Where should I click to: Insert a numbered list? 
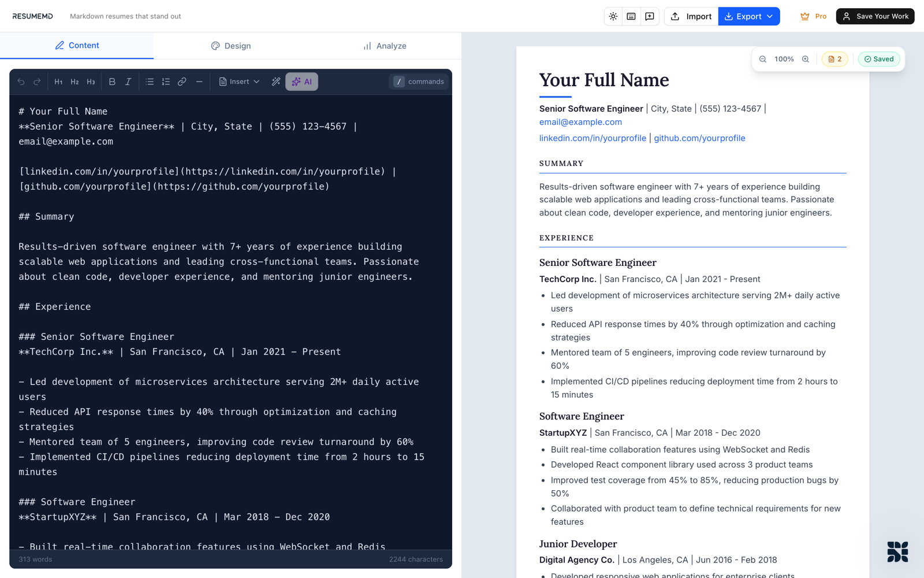click(166, 81)
